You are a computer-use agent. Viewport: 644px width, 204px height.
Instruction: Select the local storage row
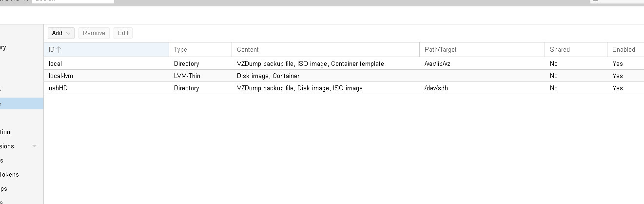(x=344, y=63)
